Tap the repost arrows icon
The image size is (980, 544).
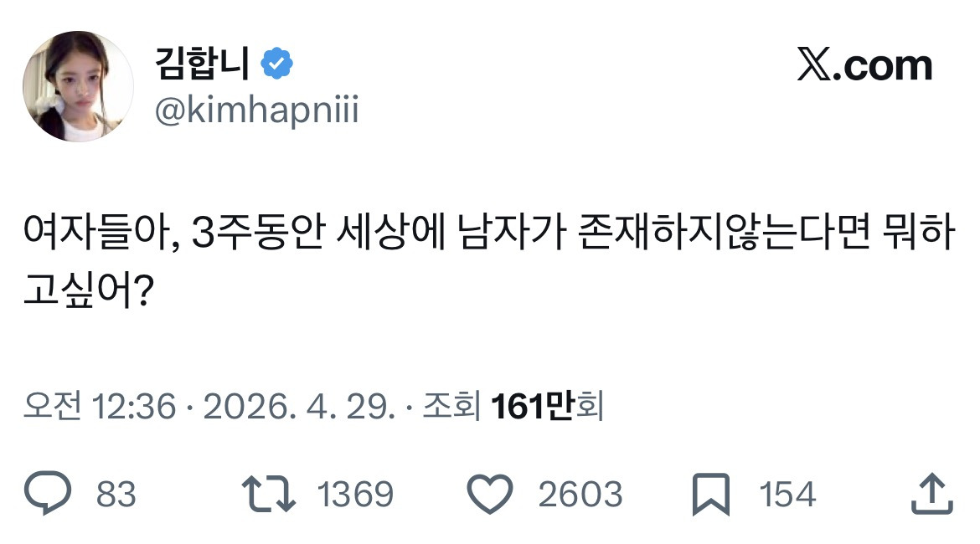[x=269, y=494]
